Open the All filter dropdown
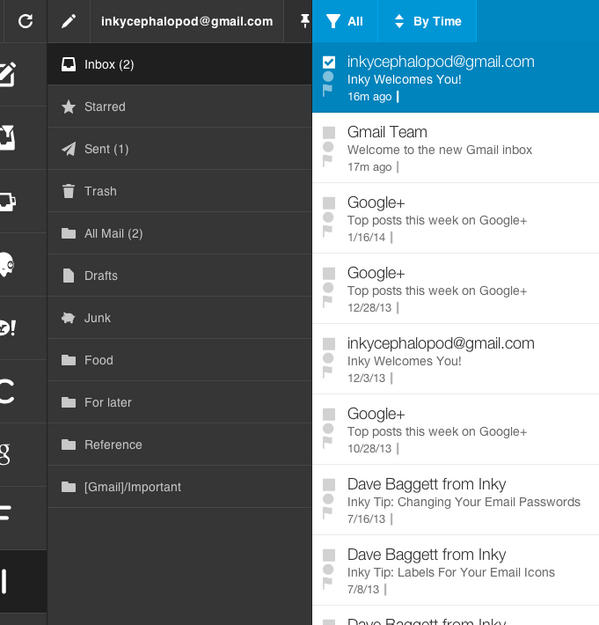Image resolution: width=599 pixels, height=625 pixels. pyautogui.click(x=345, y=21)
